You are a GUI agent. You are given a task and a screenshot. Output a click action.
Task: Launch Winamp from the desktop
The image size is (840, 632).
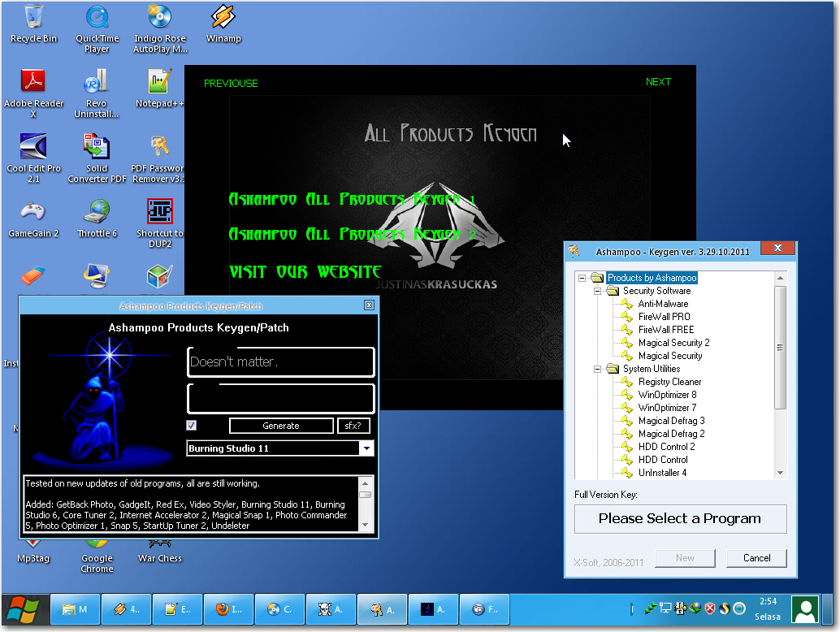click(223, 24)
